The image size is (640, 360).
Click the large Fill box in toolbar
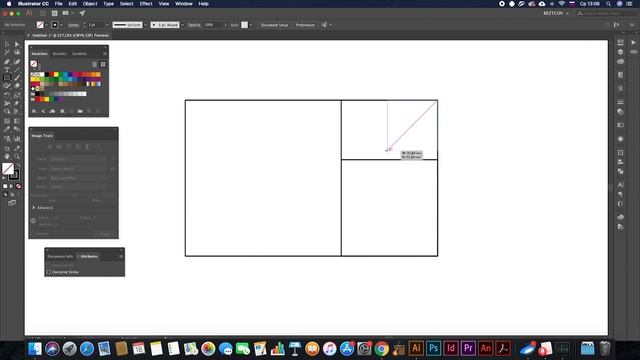(x=8, y=169)
